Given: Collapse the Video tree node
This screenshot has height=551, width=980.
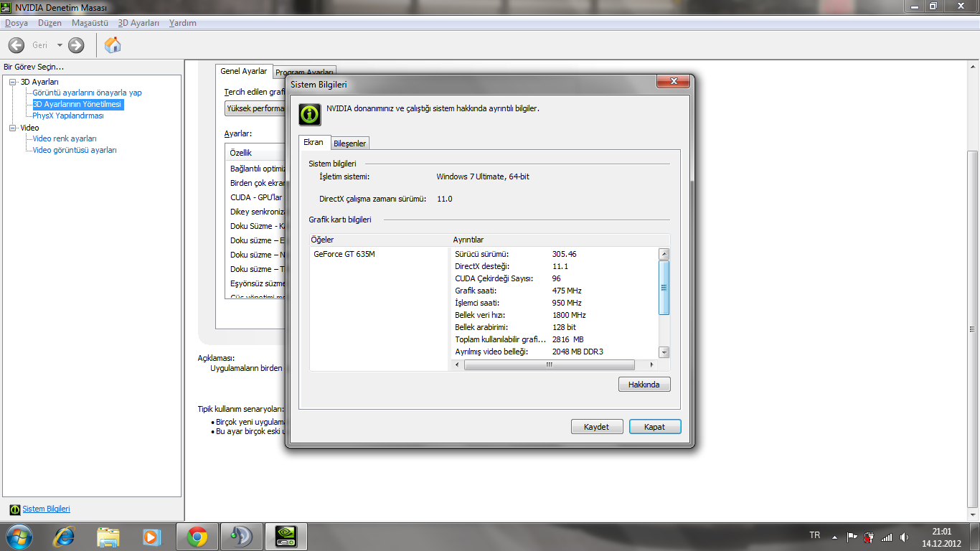Looking at the screenshot, I should (x=13, y=128).
